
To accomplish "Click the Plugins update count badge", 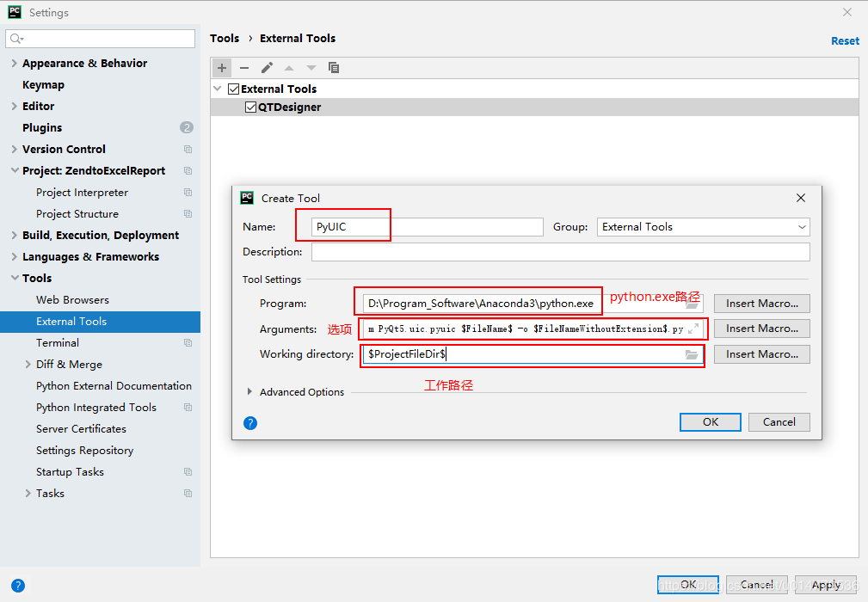I will 187,128.
